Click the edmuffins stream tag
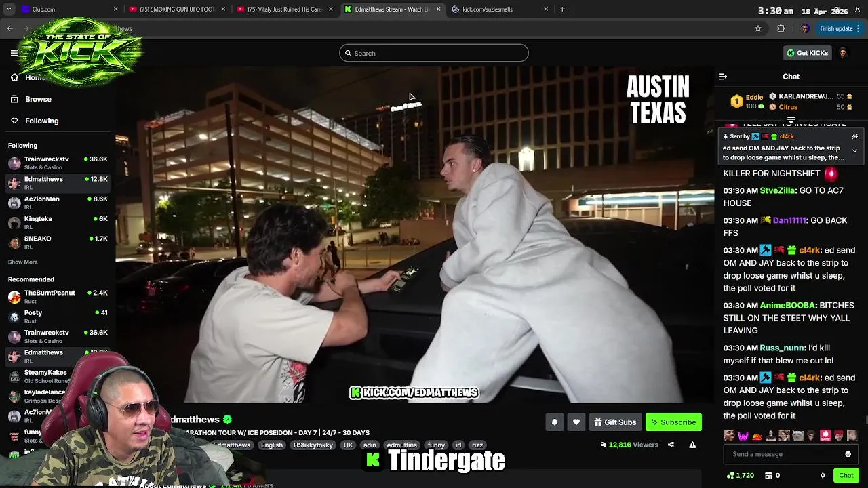868x488 pixels. 401,445
